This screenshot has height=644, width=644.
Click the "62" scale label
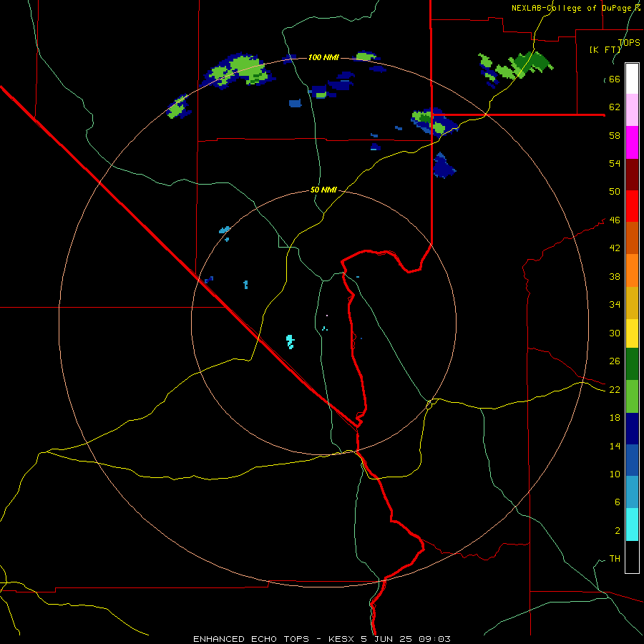[615, 107]
